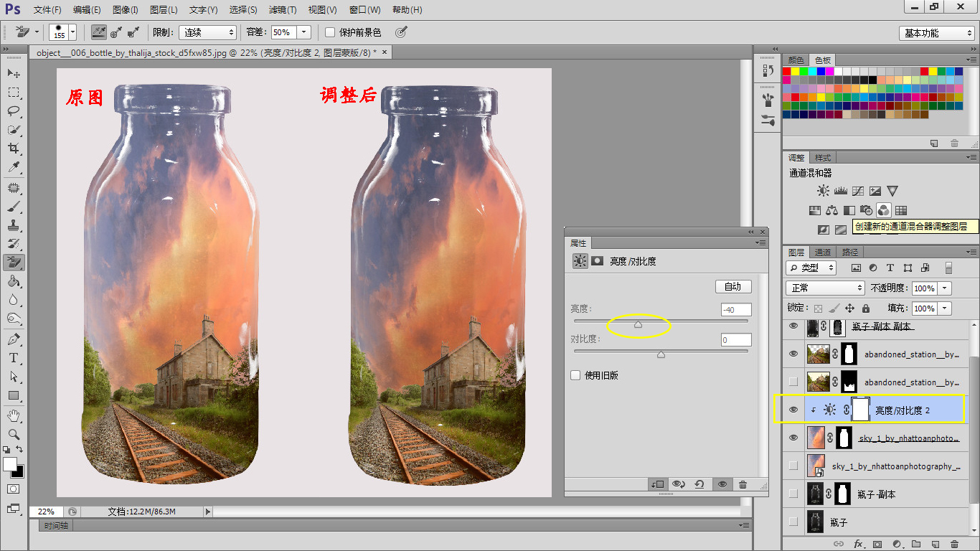
Task: Open the 文件(F) menu
Action: point(47,10)
